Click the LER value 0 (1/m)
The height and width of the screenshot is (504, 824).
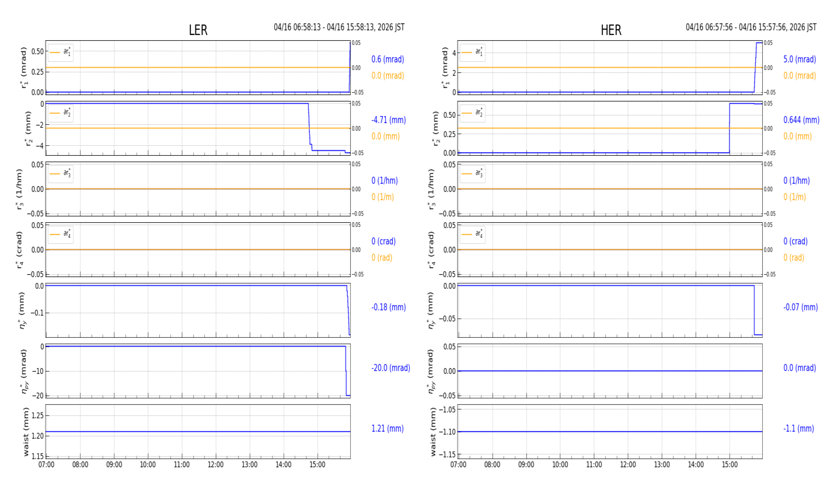point(383,197)
